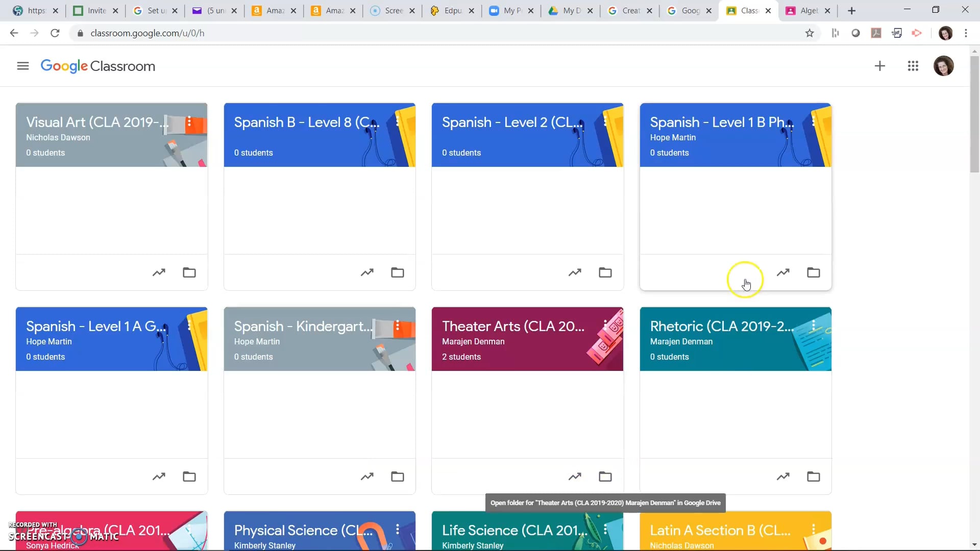
Task: Open three-dot options for Spanish B - Level 8
Action: point(398,121)
